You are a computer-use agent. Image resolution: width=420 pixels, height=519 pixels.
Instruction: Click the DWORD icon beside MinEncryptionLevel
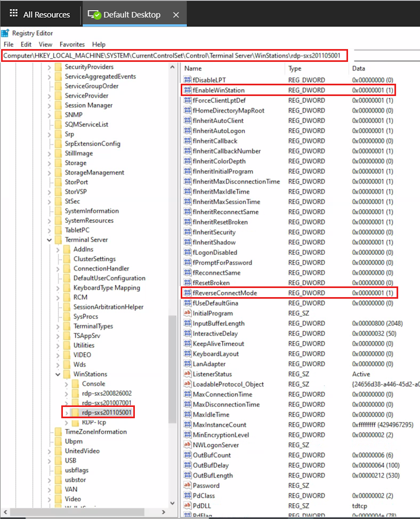(x=188, y=435)
